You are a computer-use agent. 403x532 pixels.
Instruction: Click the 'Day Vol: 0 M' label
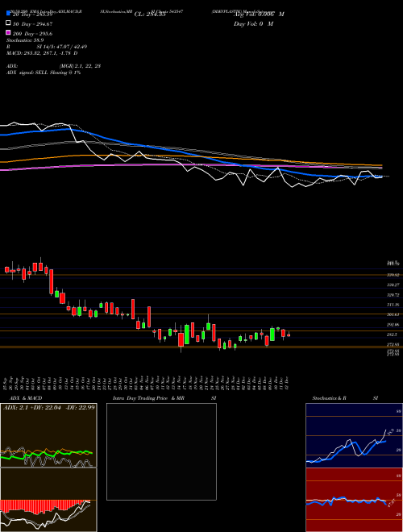pos(253,23)
